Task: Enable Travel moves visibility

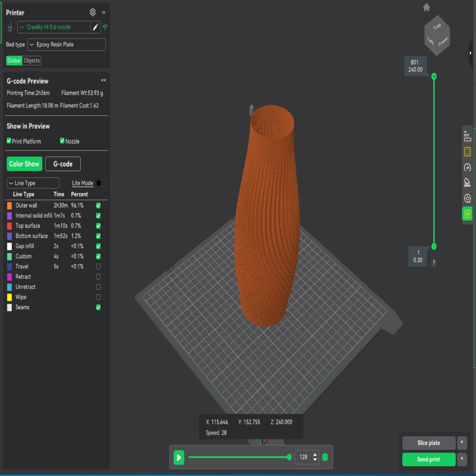Action: tap(98, 266)
